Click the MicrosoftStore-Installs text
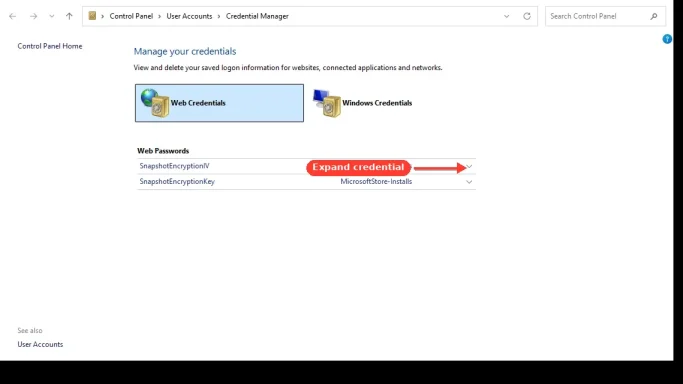The image size is (683, 384). pyautogui.click(x=376, y=182)
